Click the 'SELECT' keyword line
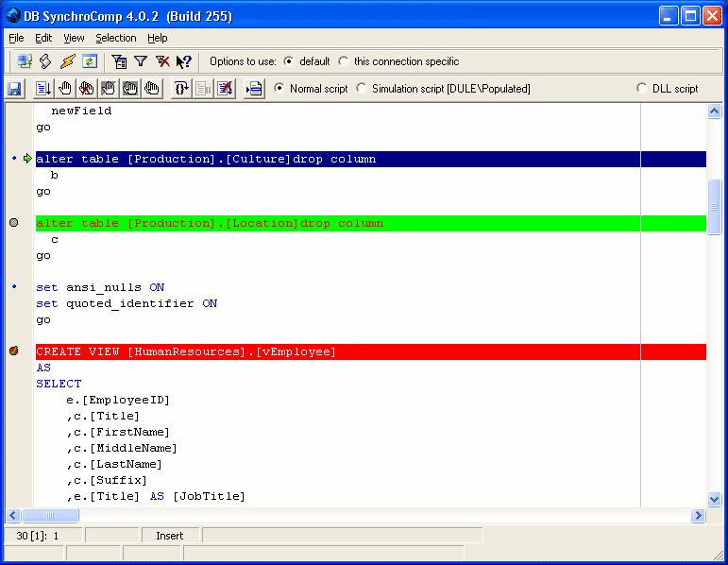This screenshot has height=565, width=728. [x=59, y=384]
